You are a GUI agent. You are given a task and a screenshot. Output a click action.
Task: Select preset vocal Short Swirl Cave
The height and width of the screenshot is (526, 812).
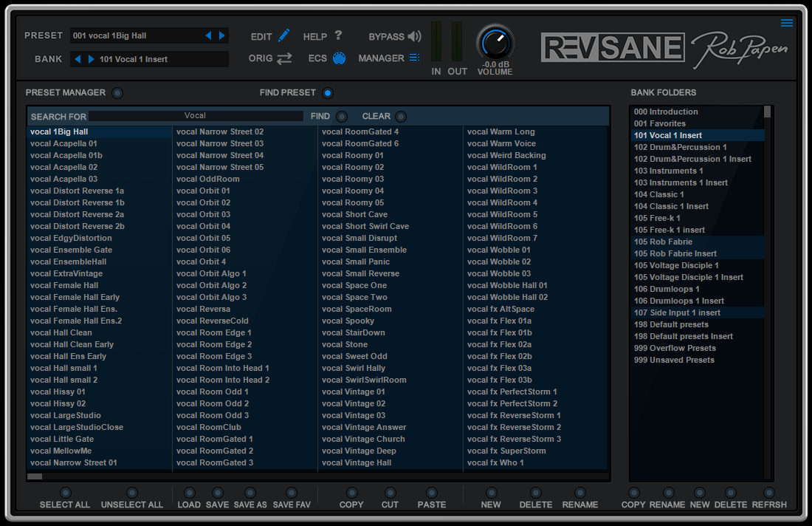[x=390, y=227]
